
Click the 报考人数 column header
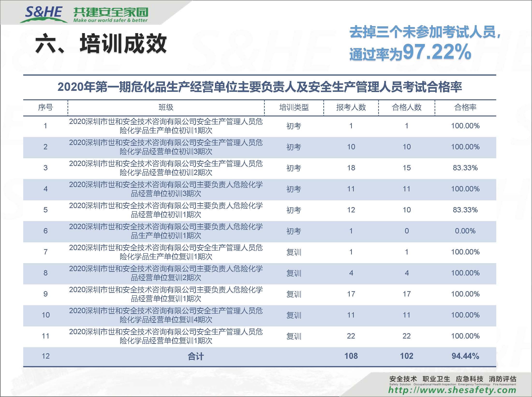click(x=351, y=107)
